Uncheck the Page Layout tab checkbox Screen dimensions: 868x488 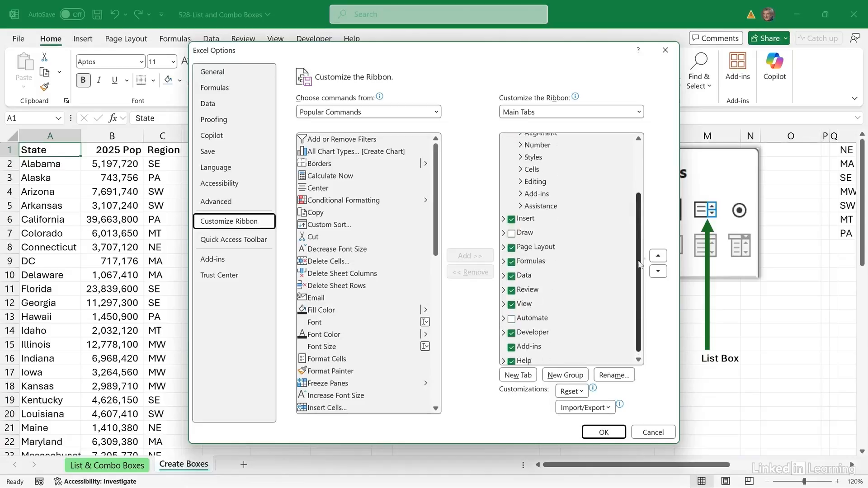click(511, 248)
